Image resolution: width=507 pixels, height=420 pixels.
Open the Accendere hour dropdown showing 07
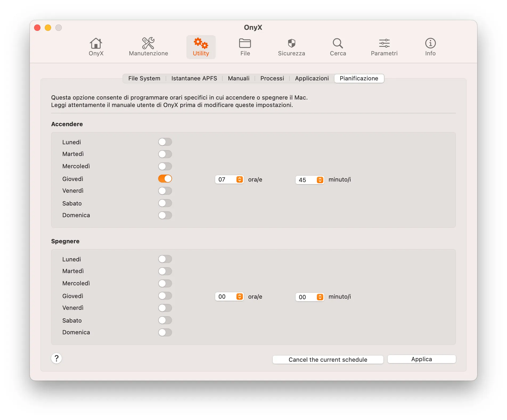click(x=229, y=179)
